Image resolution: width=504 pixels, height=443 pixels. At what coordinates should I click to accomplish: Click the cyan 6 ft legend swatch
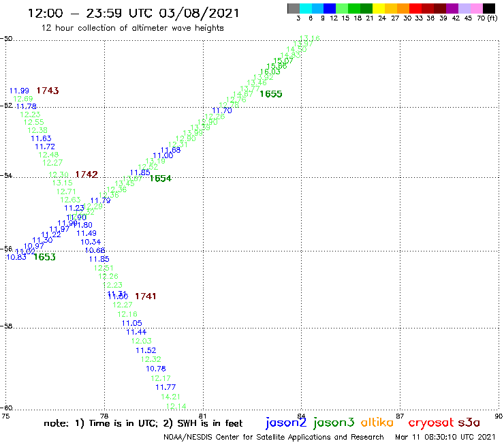pos(306,8)
